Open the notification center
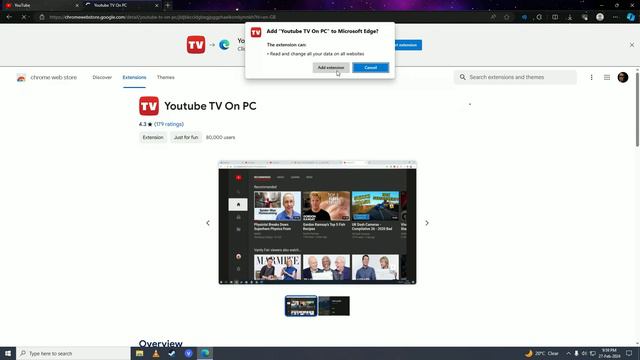 629,353
